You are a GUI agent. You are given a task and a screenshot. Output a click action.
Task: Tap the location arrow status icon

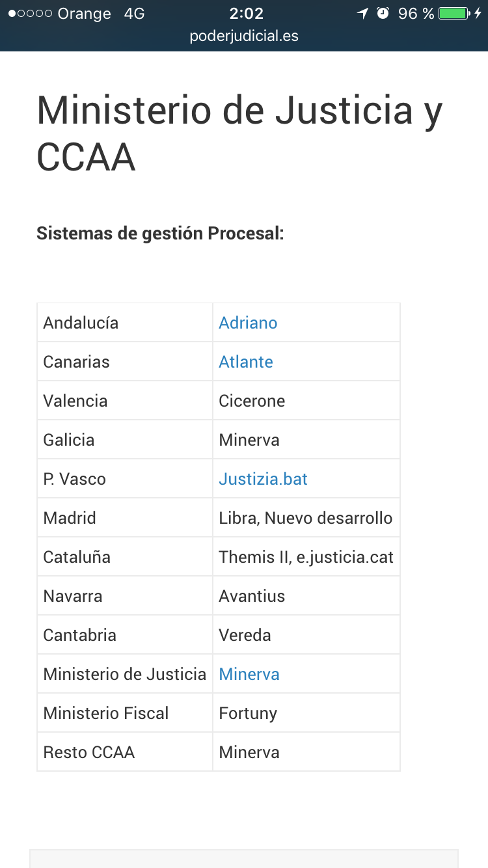point(362,13)
